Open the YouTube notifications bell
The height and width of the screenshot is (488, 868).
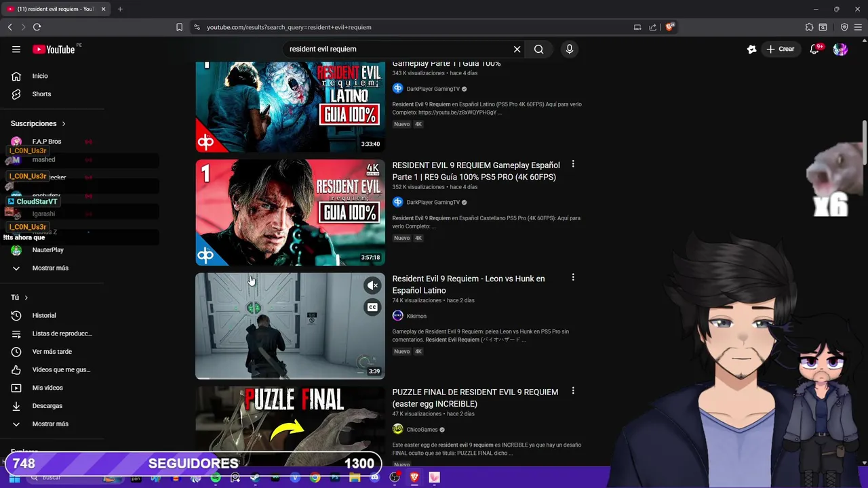pos(814,49)
